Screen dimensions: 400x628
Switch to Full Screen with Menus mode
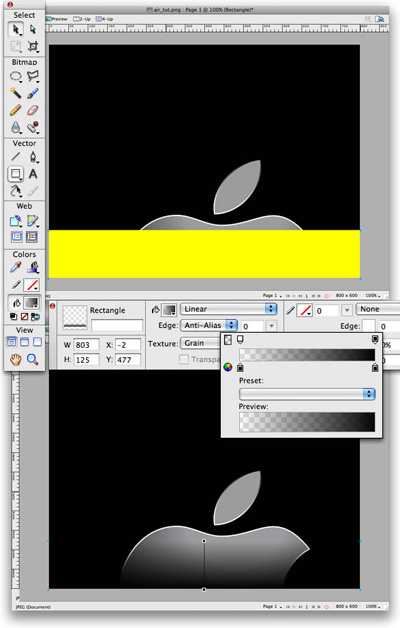[x=24, y=342]
